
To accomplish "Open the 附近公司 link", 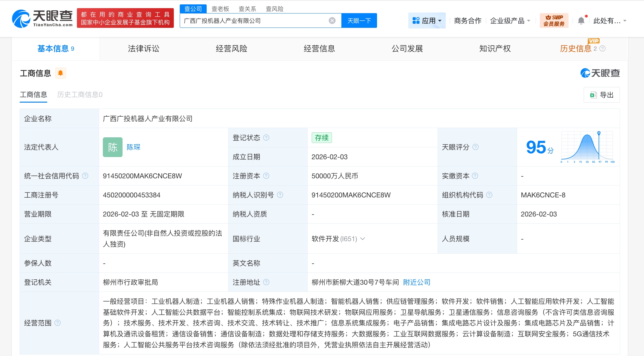I will click(x=416, y=282).
